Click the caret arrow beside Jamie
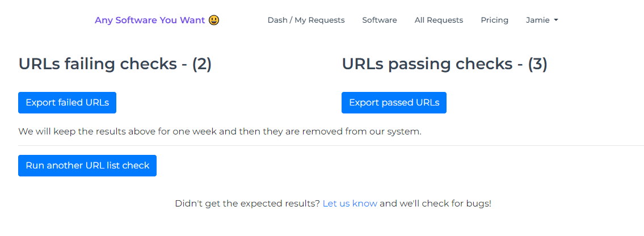This screenshot has width=644, height=236. pyautogui.click(x=556, y=20)
